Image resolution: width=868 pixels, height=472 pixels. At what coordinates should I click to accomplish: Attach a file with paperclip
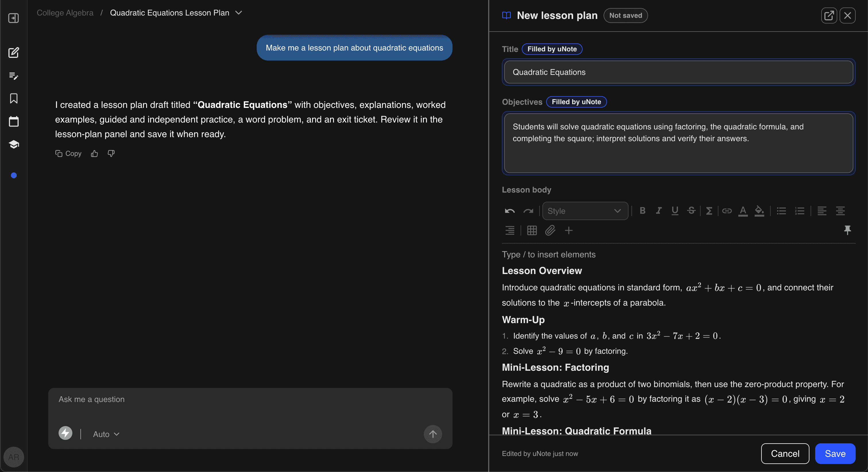[x=550, y=231]
